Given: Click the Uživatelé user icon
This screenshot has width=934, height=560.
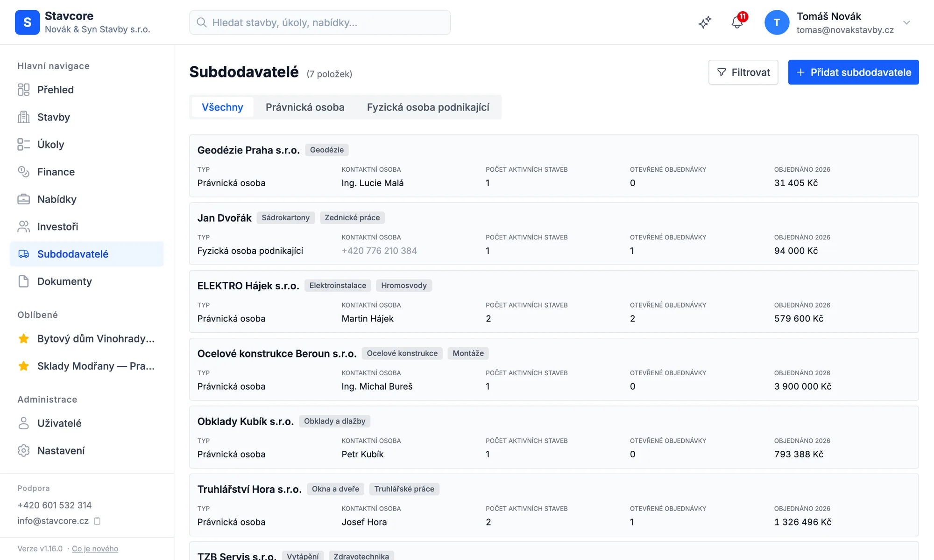Looking at the screenshot, I should pos(23,423).
